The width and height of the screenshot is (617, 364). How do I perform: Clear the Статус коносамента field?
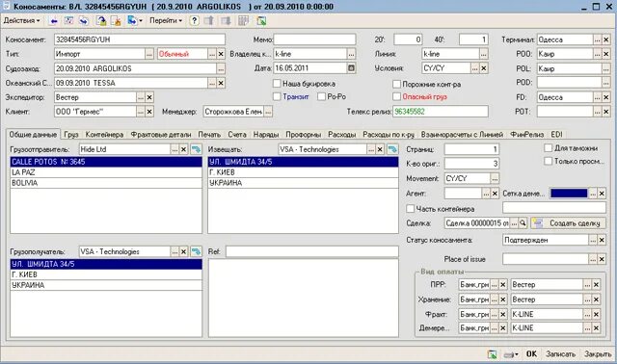point(602,240)
